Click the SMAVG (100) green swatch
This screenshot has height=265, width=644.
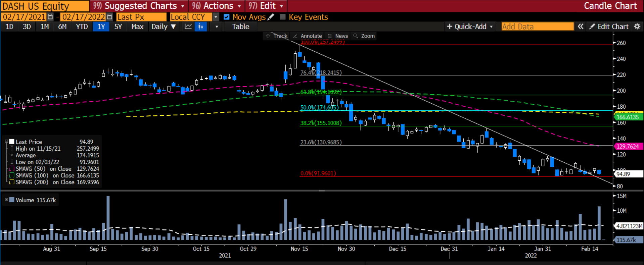click(12, 175)
